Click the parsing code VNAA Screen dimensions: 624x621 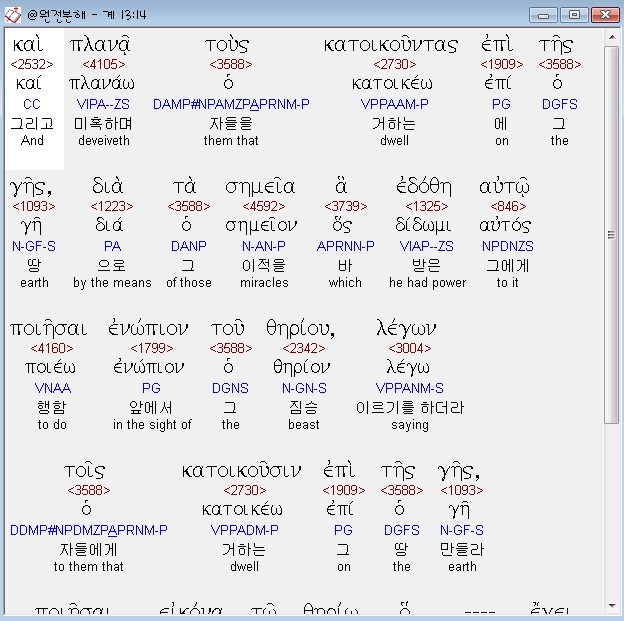tap(53, 388)
